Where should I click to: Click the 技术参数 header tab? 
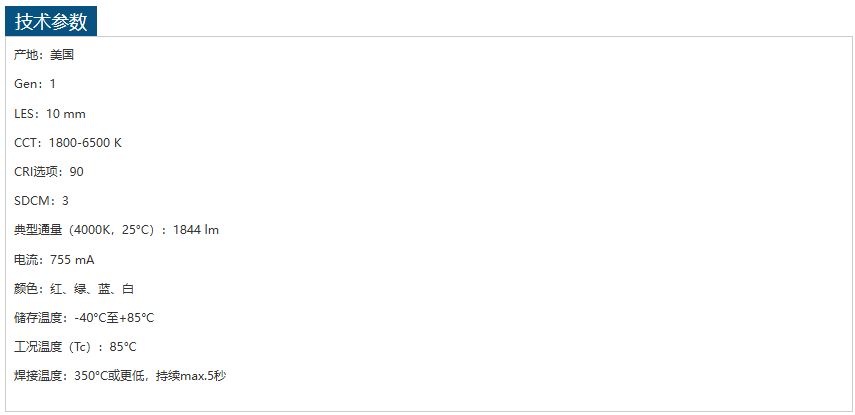tap(51, 22)
